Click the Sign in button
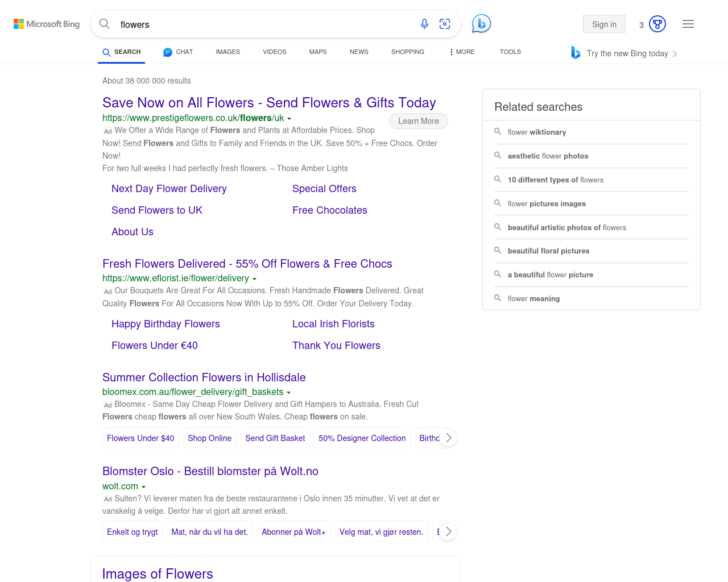Screen dimensions: 728x582 [x=604, y=24]
